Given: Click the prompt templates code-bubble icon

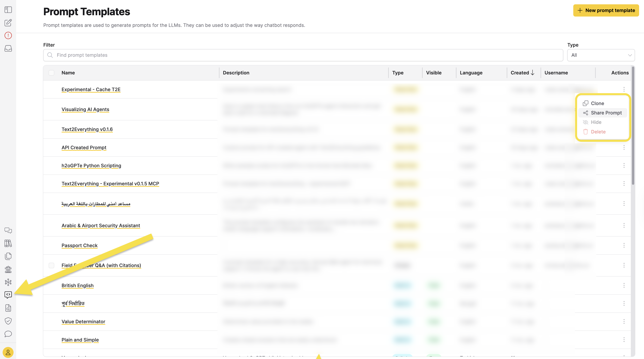Looking at the screenshot, I should 8,295.
